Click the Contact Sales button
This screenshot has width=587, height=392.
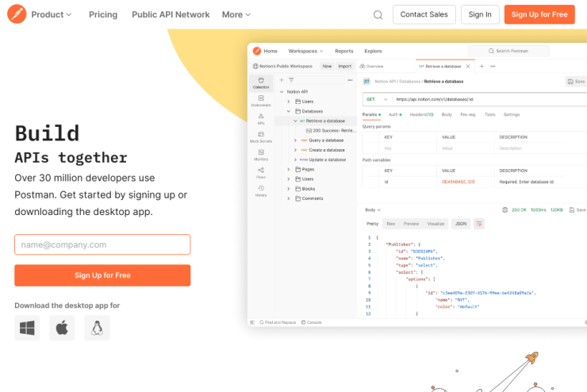pyautogui.click(x=424, y=14)
